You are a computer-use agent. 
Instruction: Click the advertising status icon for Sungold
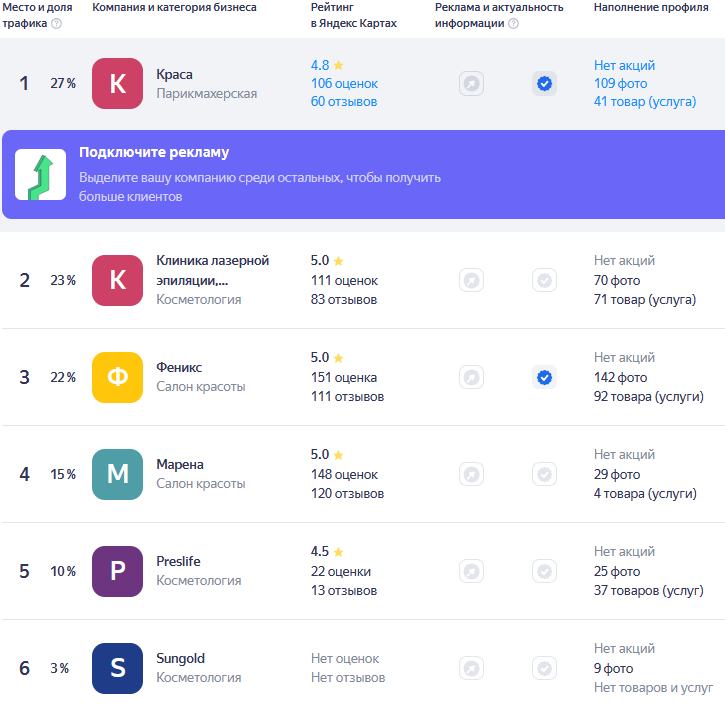(471, 668)
